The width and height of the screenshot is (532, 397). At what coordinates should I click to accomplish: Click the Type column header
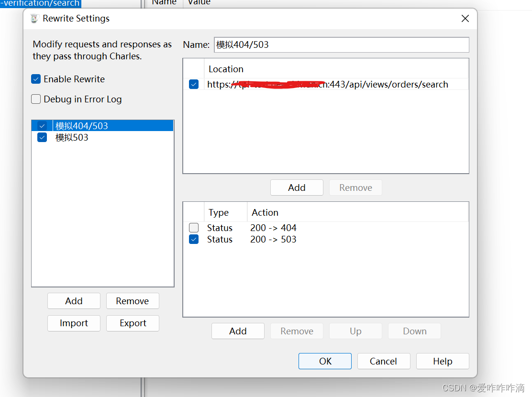[x=226, y=212]
